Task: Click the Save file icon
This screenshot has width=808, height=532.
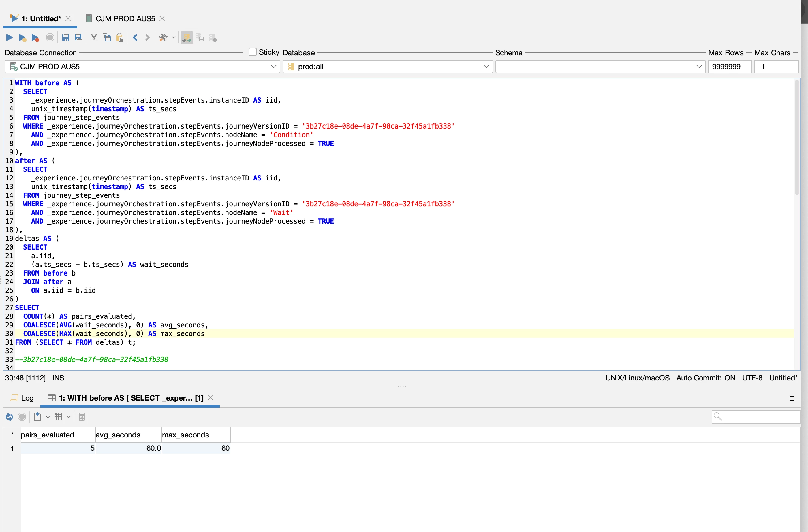Action: [x=65, y=37]
